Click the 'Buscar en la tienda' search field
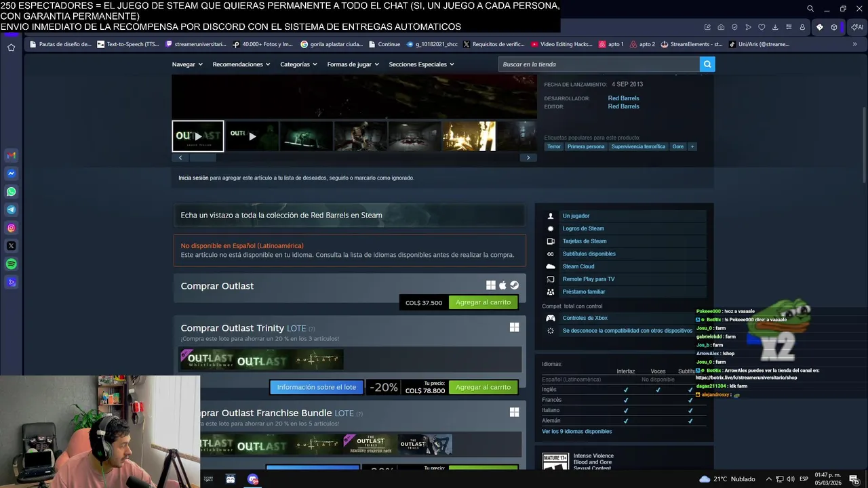This screenshot has height=488, width=868. (x=599, y=64)
